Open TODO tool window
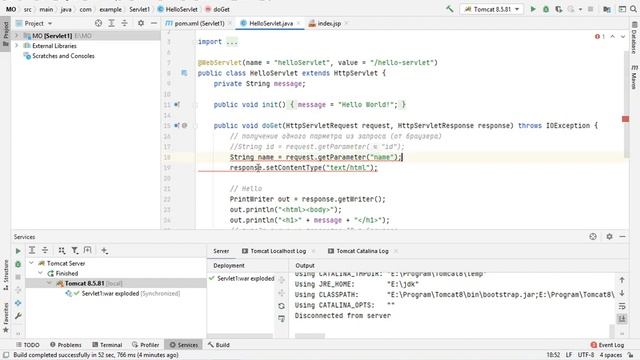640x360 pixels. [28, 345]
